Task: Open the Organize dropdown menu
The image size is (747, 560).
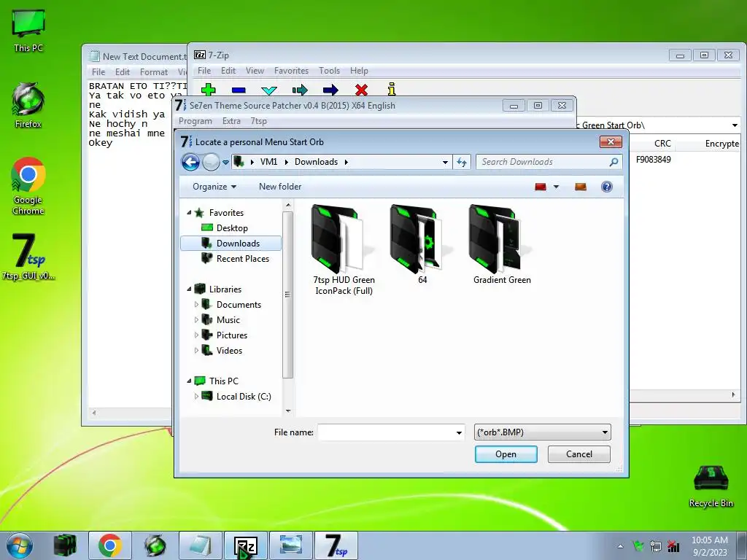Action: click(x=214, y=187)
